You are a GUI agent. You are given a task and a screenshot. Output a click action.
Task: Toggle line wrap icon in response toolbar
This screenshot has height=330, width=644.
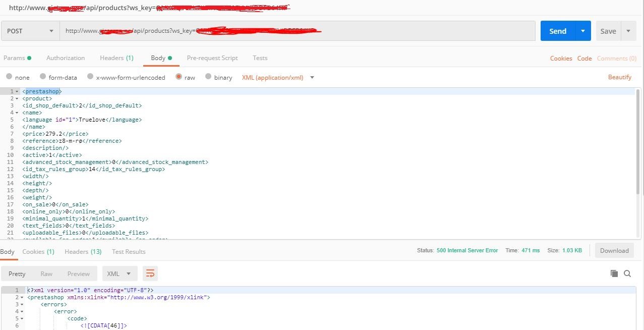[150, 273]
